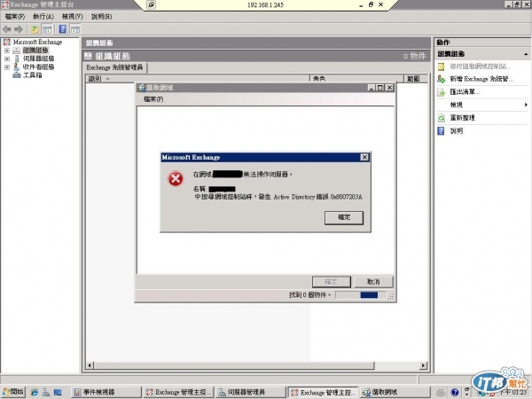Image resolution: width=532 pixels, height=399 pixels.
Task: Open the 執行(A) menu
Action: coord(43,17)
